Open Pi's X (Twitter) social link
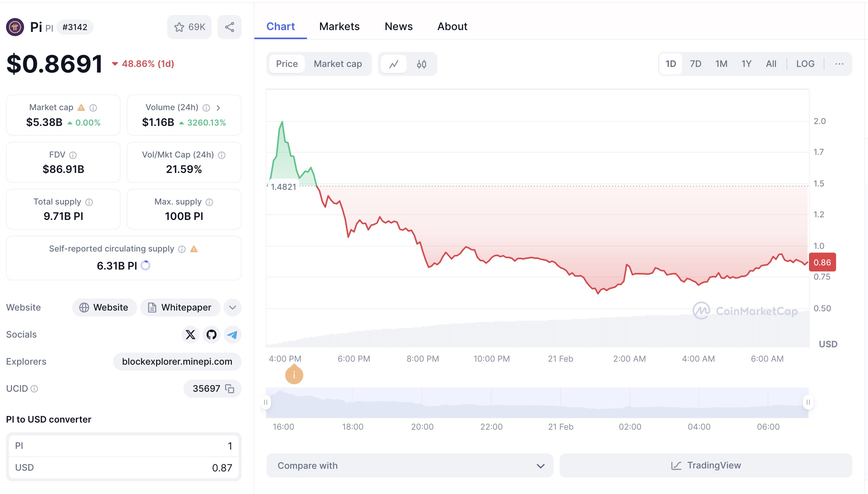Image resolution: width=868 pixels, height=494 pixels. click(x=191, y=335)
